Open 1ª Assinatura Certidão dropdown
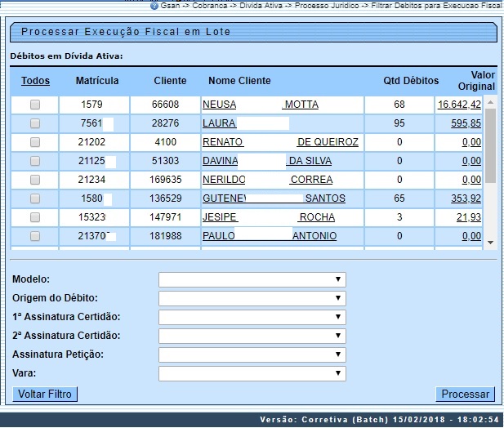The image size is (504, 428). pyautogui.click(x=252, y=317)
